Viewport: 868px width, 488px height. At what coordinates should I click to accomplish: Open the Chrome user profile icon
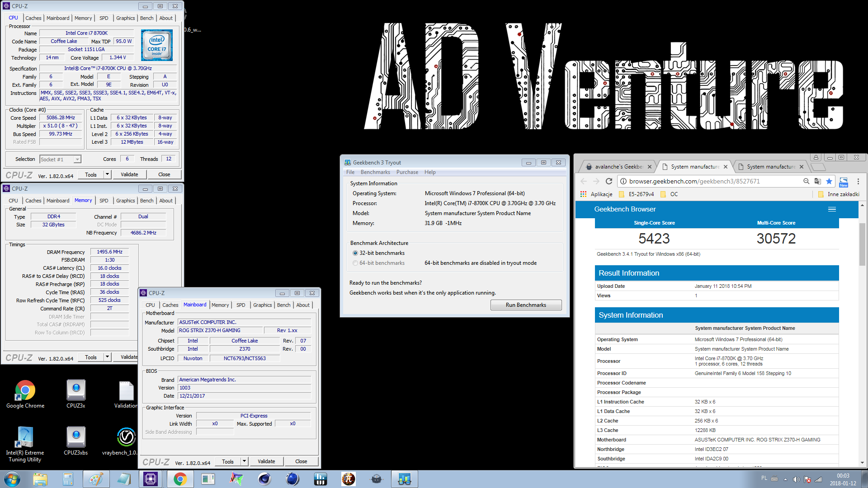tap(816, 157)
